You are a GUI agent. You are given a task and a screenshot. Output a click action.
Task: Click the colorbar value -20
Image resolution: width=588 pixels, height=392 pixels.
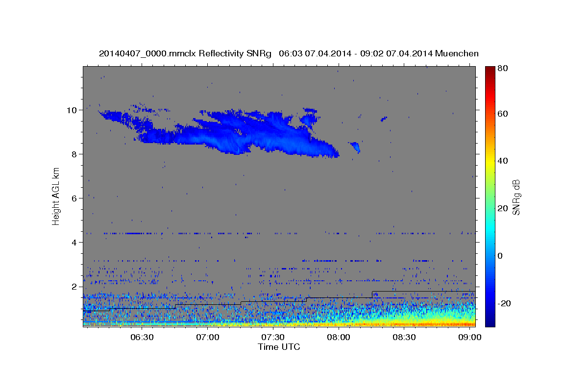point(505,303)
